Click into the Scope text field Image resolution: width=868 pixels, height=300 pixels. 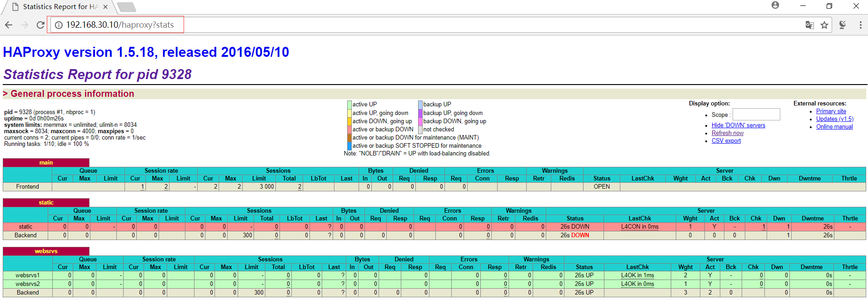tap(756, 115)
